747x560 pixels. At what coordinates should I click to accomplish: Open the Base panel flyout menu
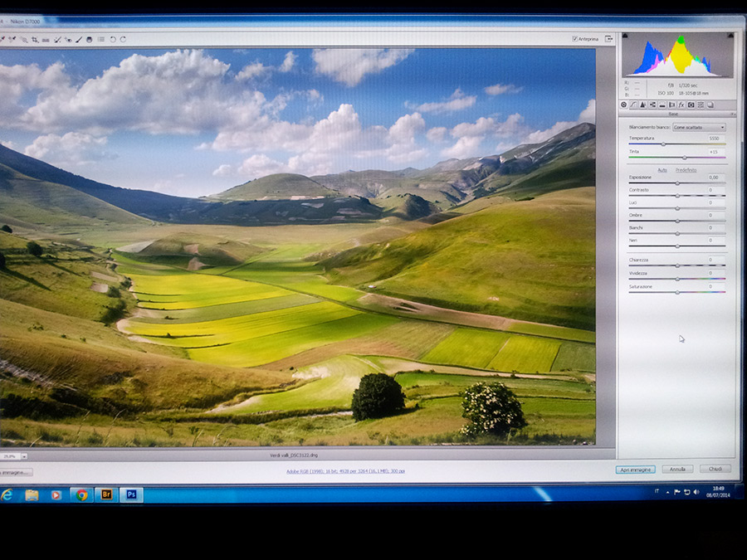tap(733, 114)
